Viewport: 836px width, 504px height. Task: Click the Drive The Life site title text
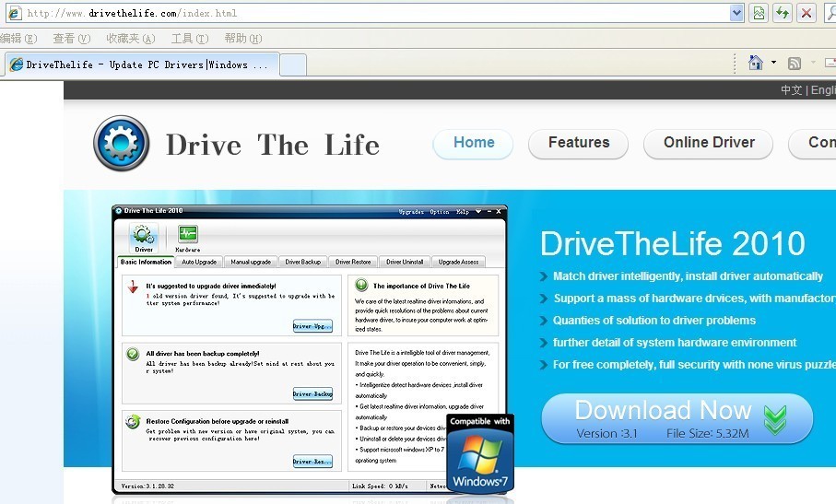pos(273,145)
